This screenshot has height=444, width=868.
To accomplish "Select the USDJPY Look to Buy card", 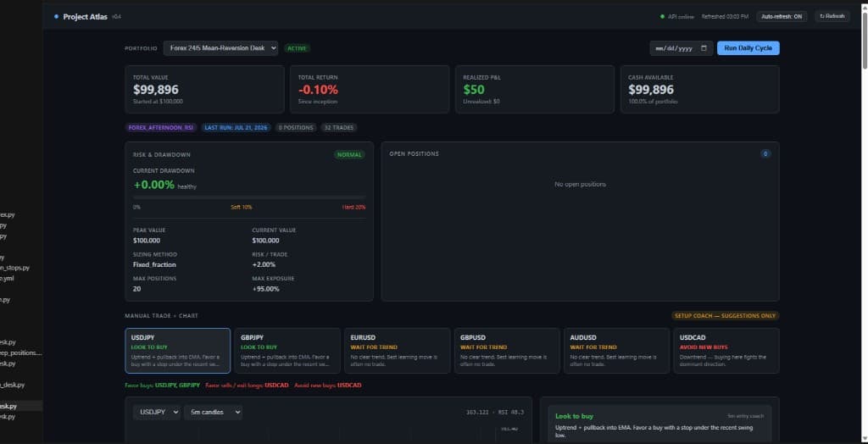I will (178, 351).
